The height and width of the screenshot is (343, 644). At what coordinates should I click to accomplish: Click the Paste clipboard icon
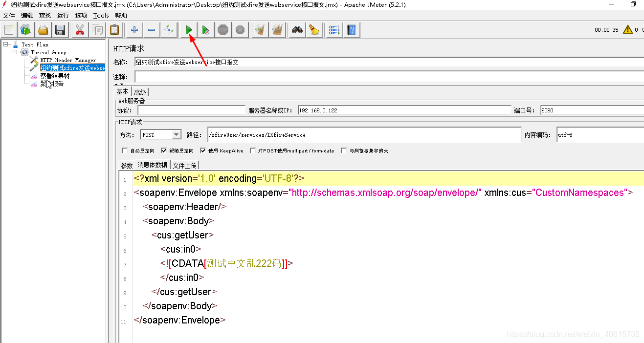point(114,30)
